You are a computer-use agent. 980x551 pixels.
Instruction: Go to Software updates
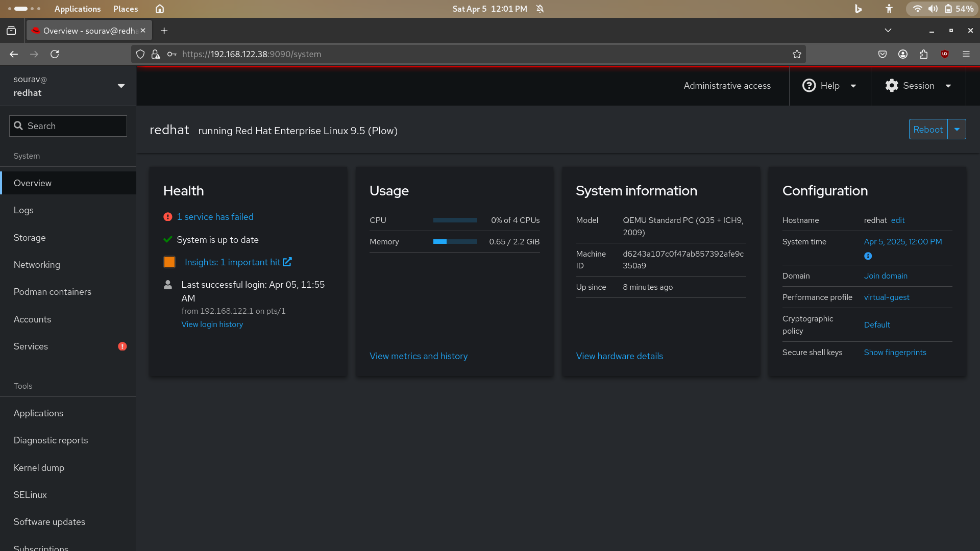click(68, 522)
